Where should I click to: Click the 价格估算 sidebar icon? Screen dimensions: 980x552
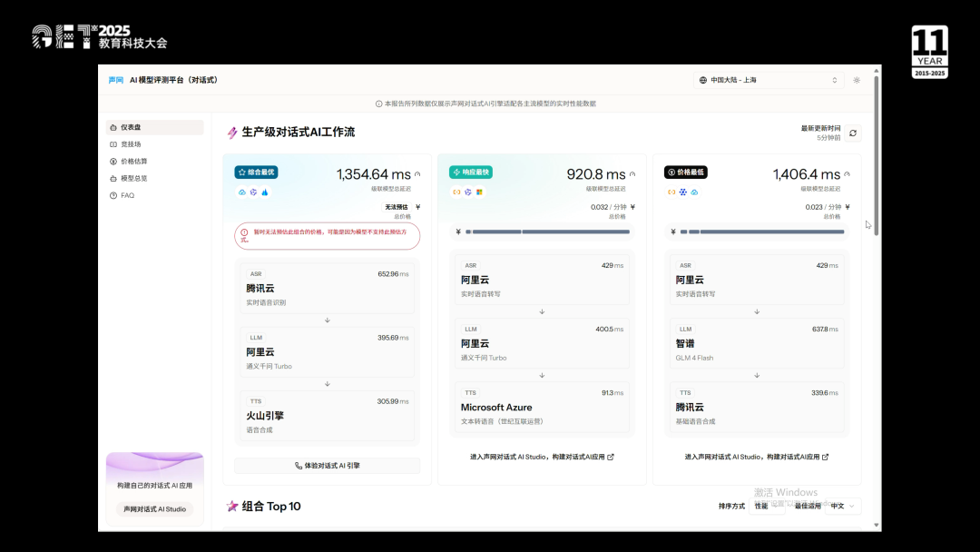tap(113, 162)
